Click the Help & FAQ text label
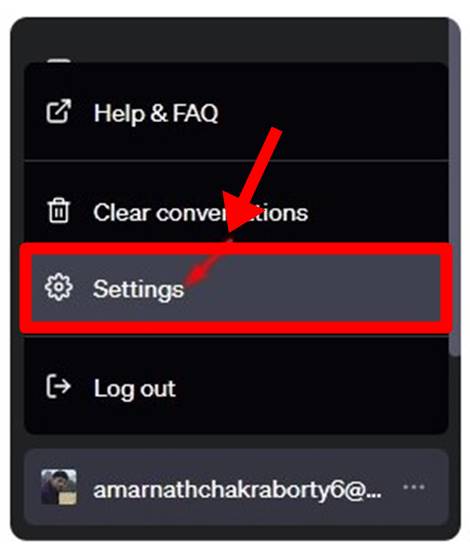 point(156,114)
